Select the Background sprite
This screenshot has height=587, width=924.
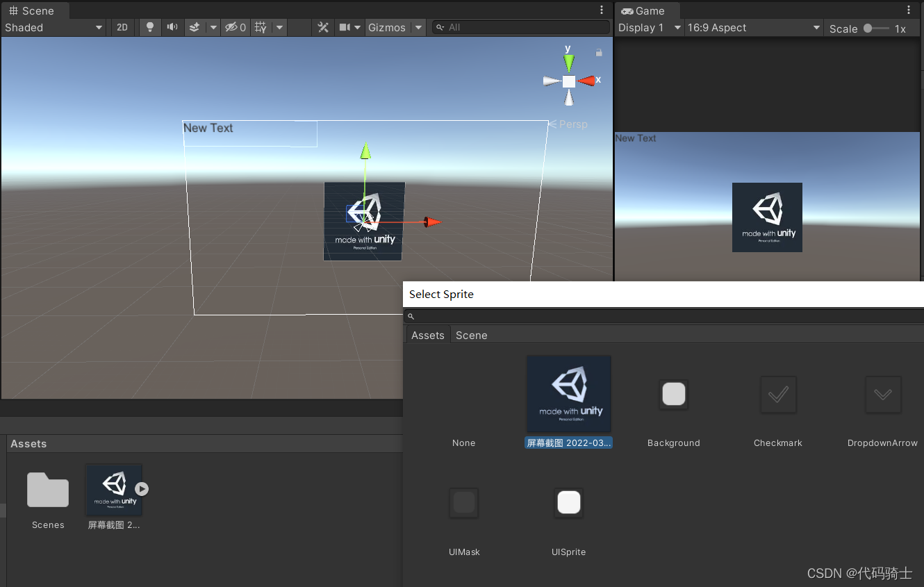(674, 394)
